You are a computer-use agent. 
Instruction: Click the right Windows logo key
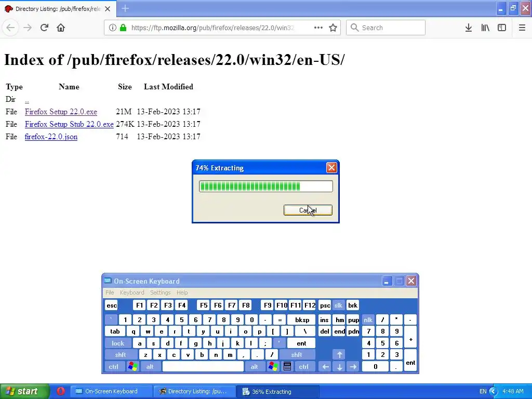[273, 367]
